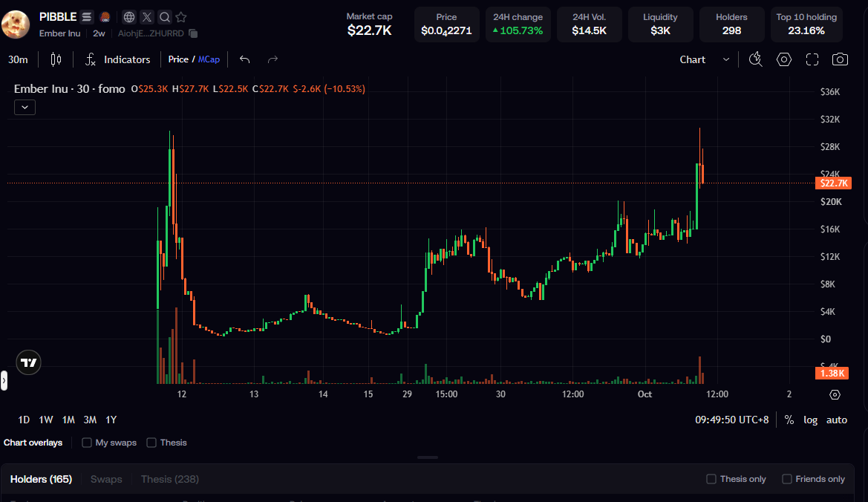Click the orange $22.7K price label on axis
868x502 pixels.
(834, 183)
